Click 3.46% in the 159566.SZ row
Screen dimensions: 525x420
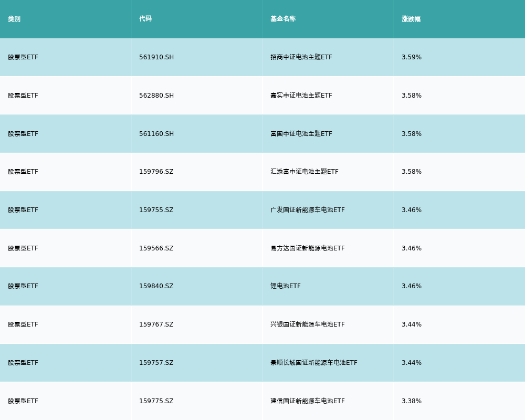[x=412, y=248]
